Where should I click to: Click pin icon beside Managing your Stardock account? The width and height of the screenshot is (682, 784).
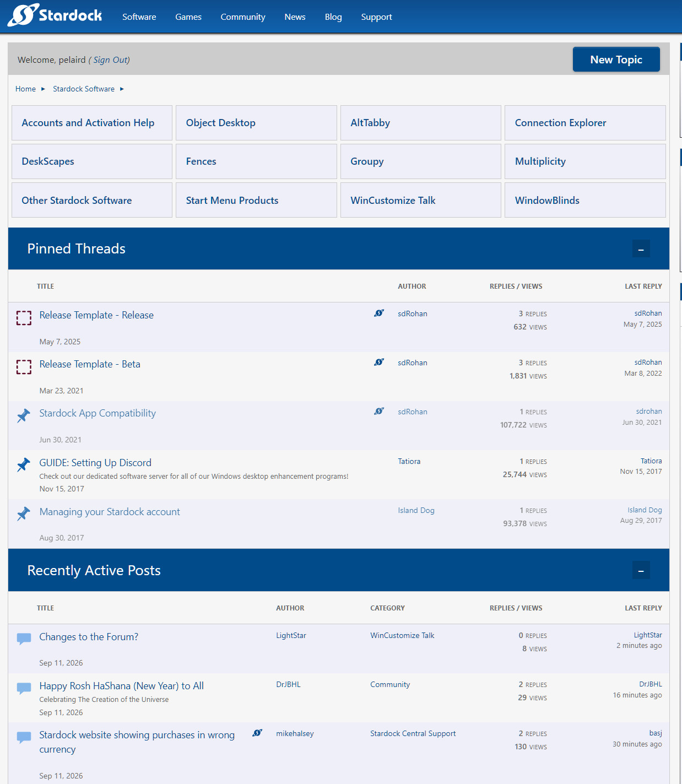click(24, 514)
